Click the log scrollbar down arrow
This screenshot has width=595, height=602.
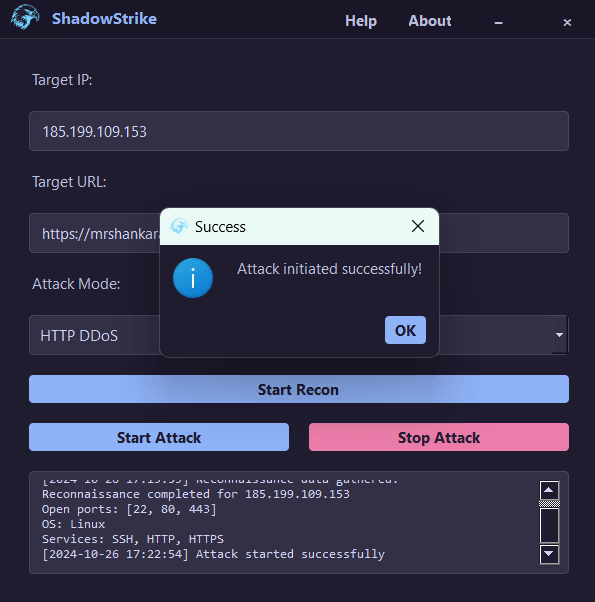point(549,554)
